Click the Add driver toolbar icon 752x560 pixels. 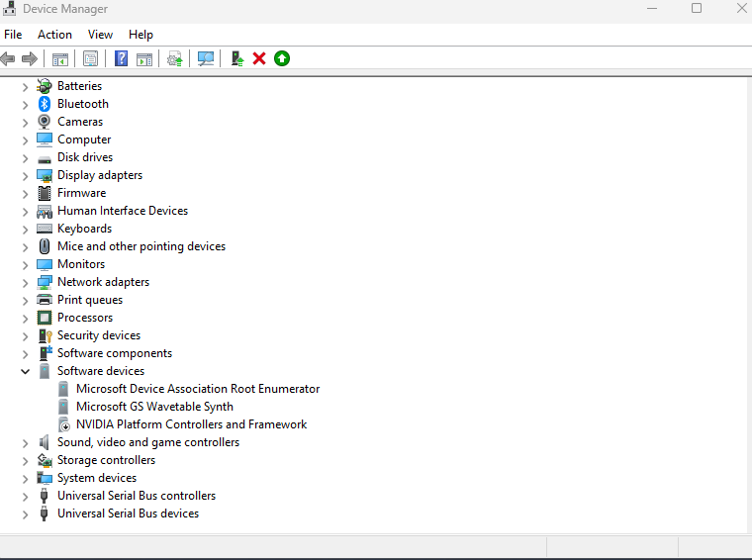point(236,58)
